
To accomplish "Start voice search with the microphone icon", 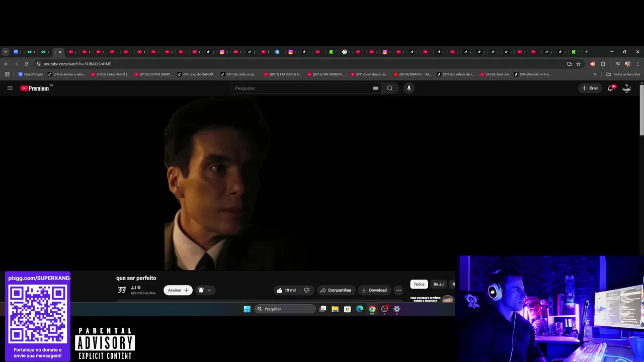I will tap(409, 88).
